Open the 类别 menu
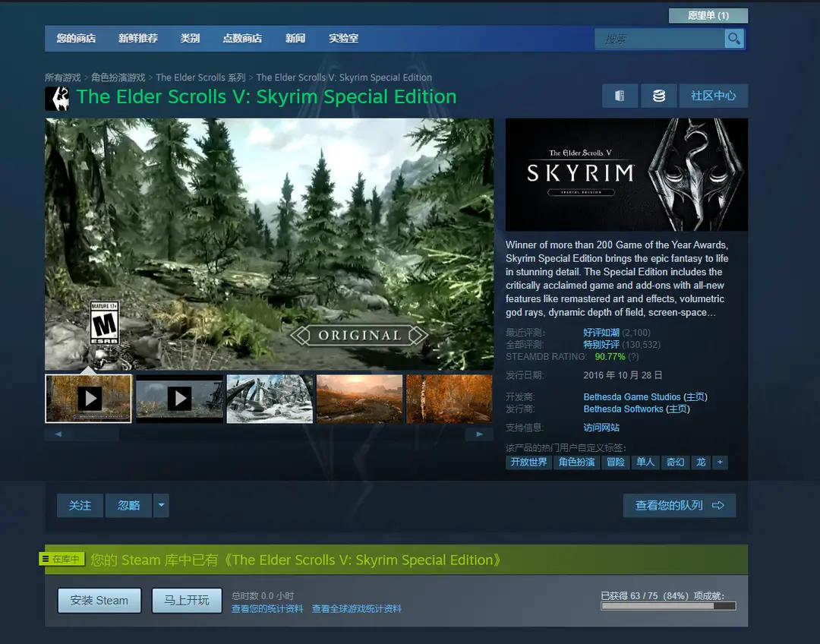This screenshot has height=644, width=820. point(190,38)
